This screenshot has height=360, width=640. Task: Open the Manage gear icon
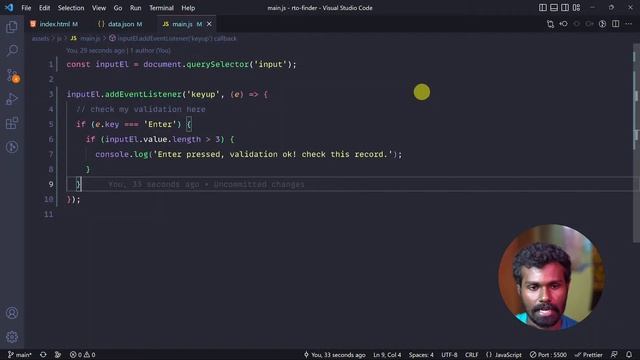click(12, 337)
